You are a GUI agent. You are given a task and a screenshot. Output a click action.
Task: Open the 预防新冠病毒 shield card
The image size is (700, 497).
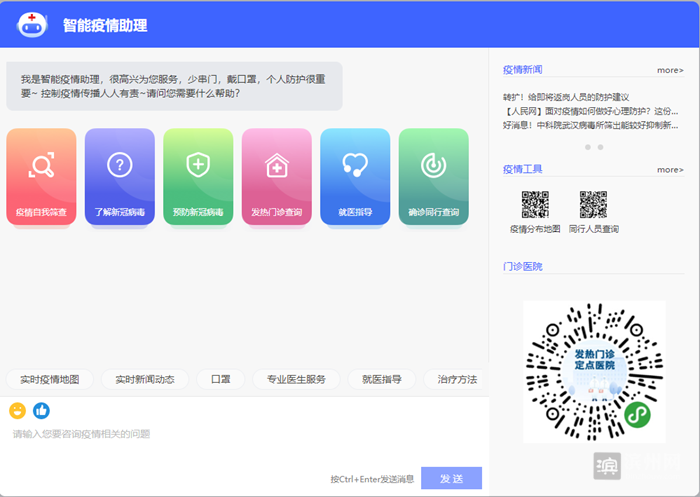[198, 177]
